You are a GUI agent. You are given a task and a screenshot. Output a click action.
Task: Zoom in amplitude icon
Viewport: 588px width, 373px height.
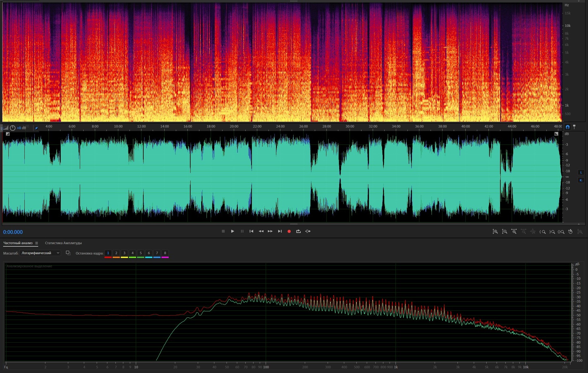tap(495, 232)
